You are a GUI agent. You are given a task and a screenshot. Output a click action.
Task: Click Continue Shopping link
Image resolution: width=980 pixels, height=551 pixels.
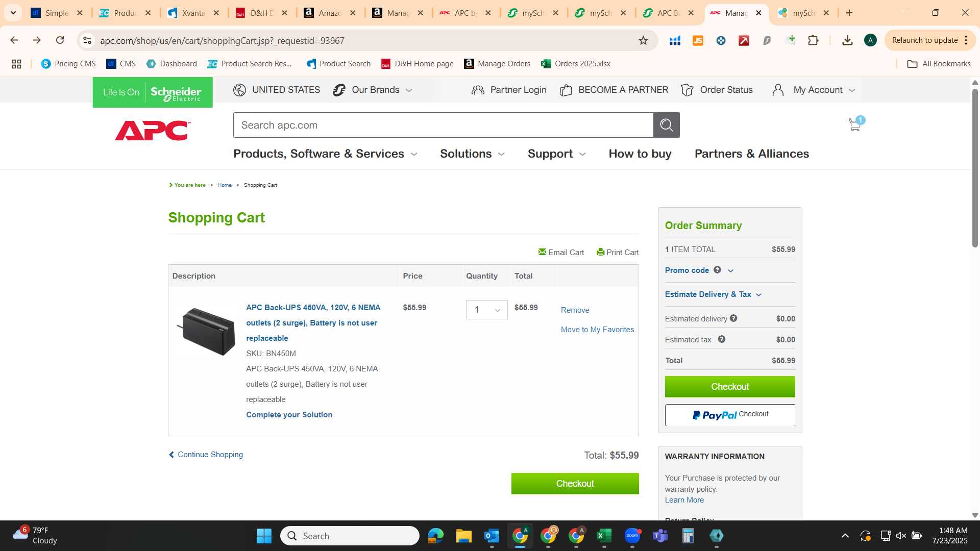pos(206,455)
